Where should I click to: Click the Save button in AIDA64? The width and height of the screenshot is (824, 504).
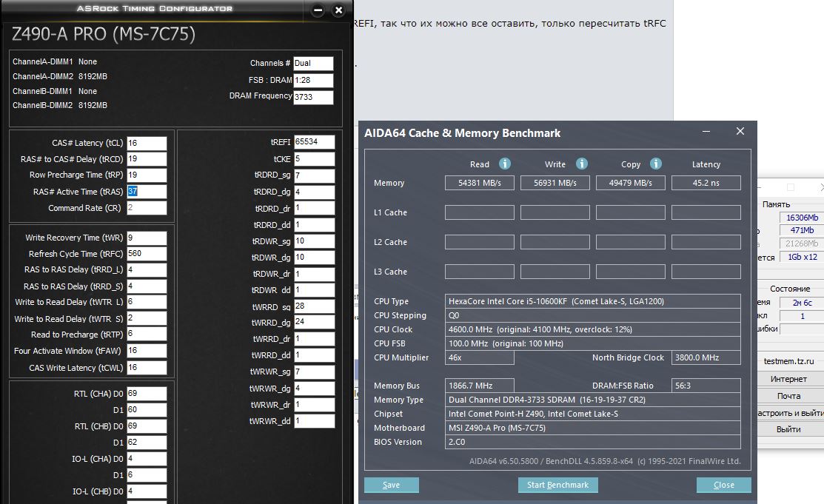pos(392,485)
